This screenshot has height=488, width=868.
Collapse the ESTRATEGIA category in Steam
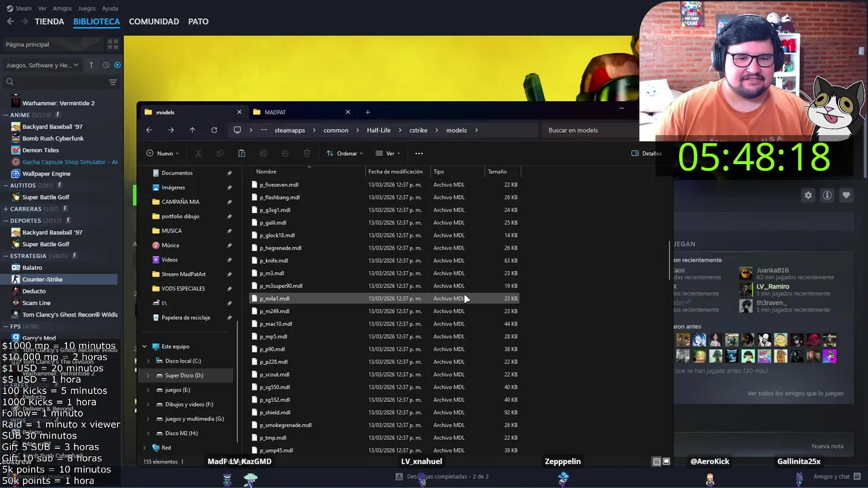pyautogui.click(x=6, y=256)
